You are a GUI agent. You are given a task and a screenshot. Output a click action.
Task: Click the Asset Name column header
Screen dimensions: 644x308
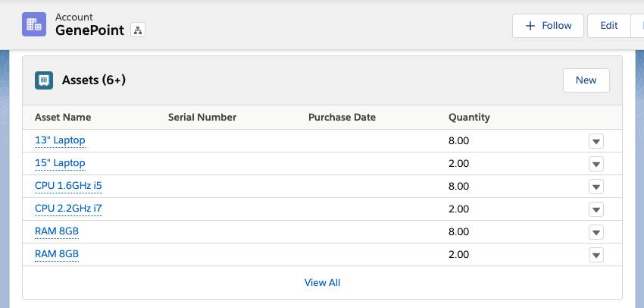point(63,117)
